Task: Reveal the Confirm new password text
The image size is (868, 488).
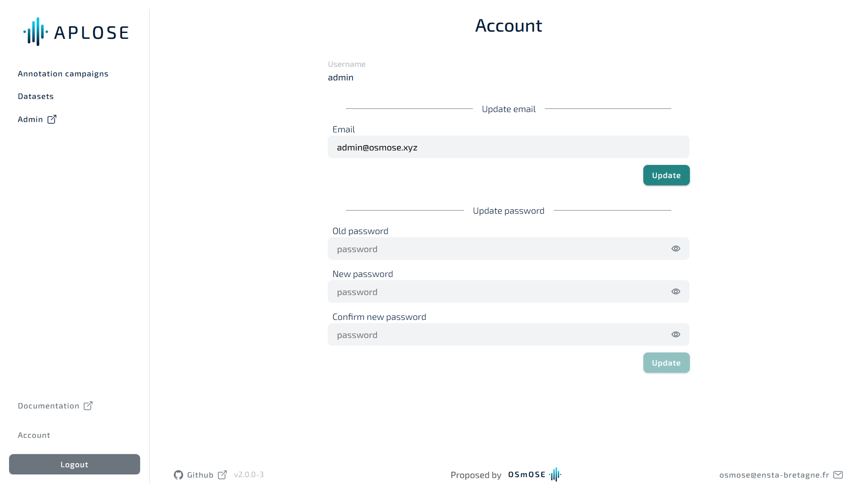Action: point(675,334)
